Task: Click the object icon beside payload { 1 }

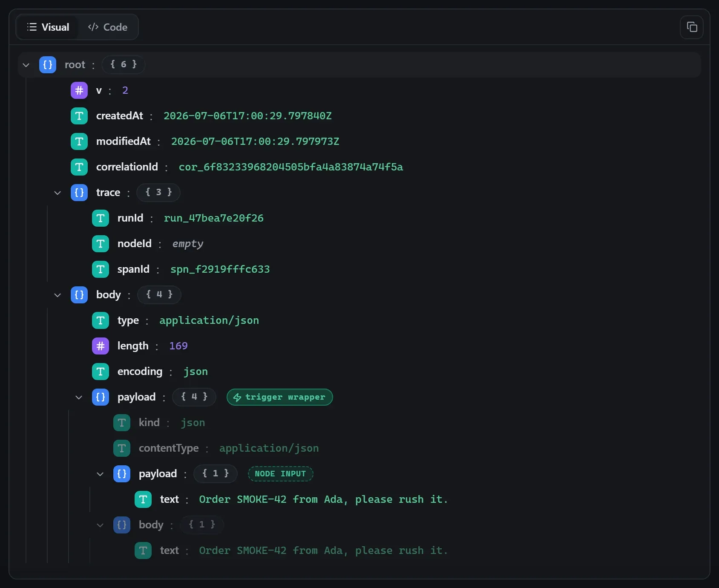Action: pyautogui.click(x=122, y=474)
